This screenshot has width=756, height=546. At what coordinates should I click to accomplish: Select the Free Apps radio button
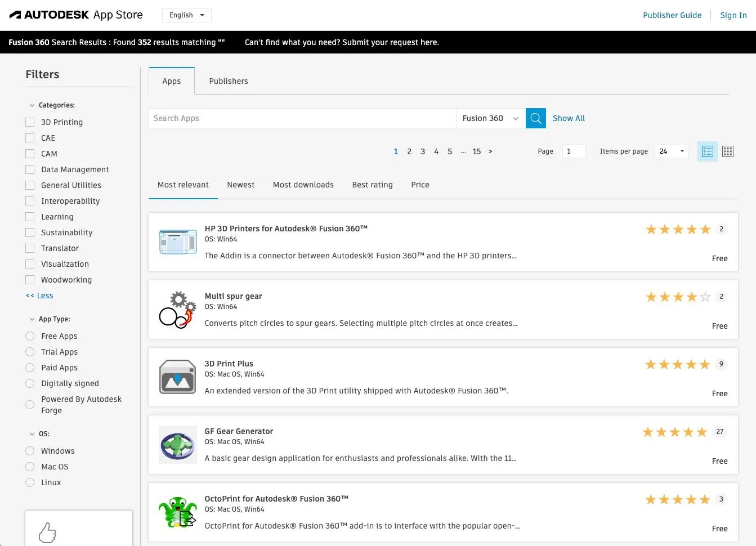click(30, 336)
